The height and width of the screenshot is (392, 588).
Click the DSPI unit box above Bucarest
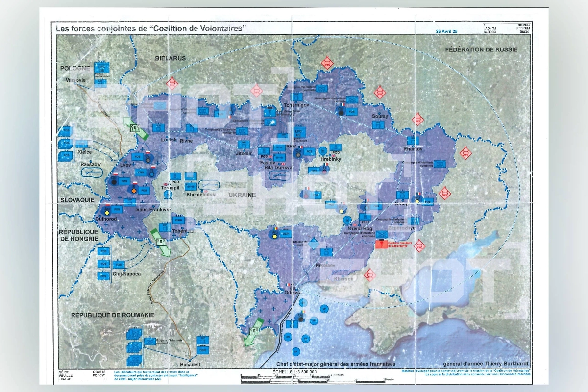click(202, 350)
